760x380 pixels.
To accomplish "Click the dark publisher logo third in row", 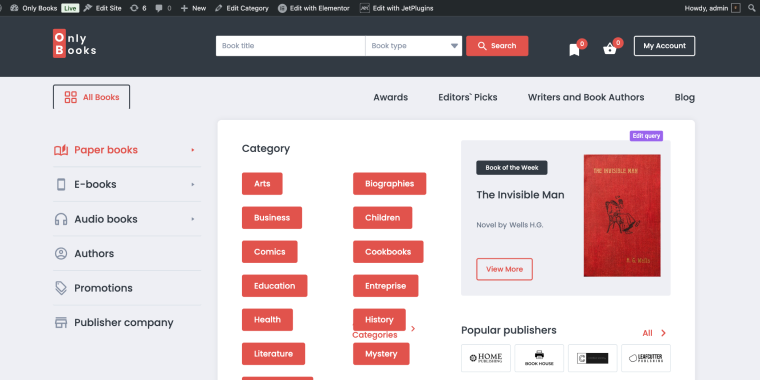I will click(592, 358).
